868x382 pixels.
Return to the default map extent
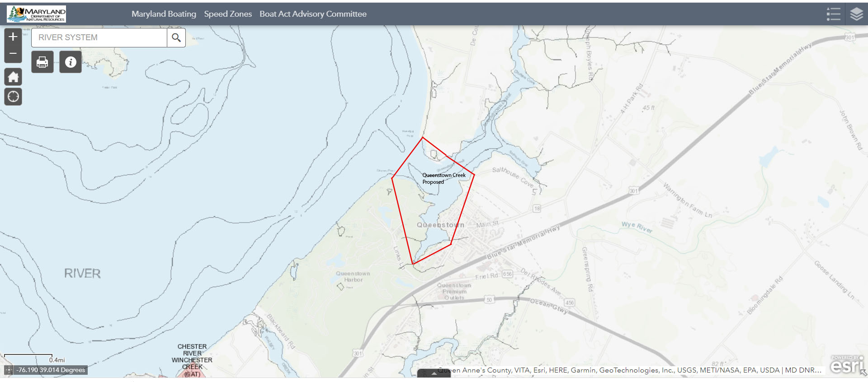click(13, 77)
